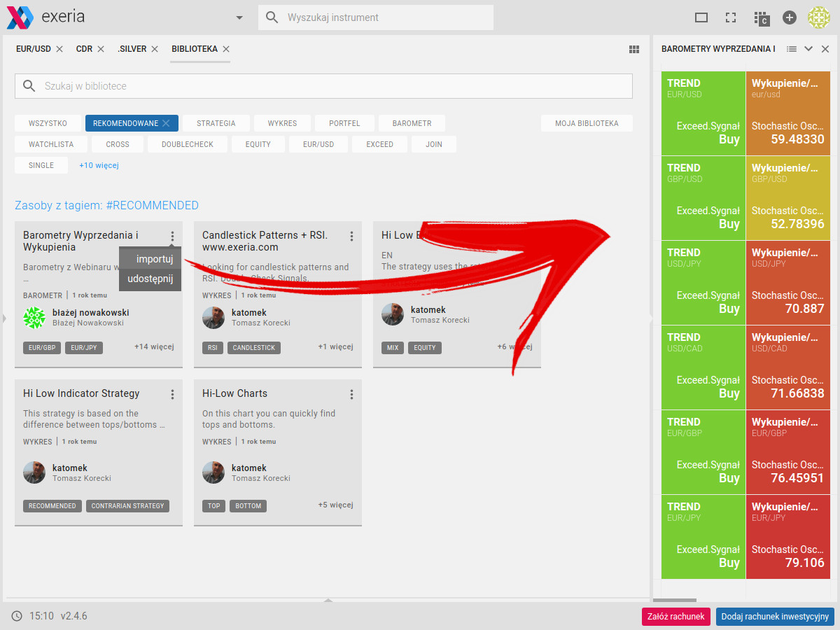Toggle the DOUBLECHECK filter tag
The width and height of the screenshot is (840, 630).
[187, 144]
